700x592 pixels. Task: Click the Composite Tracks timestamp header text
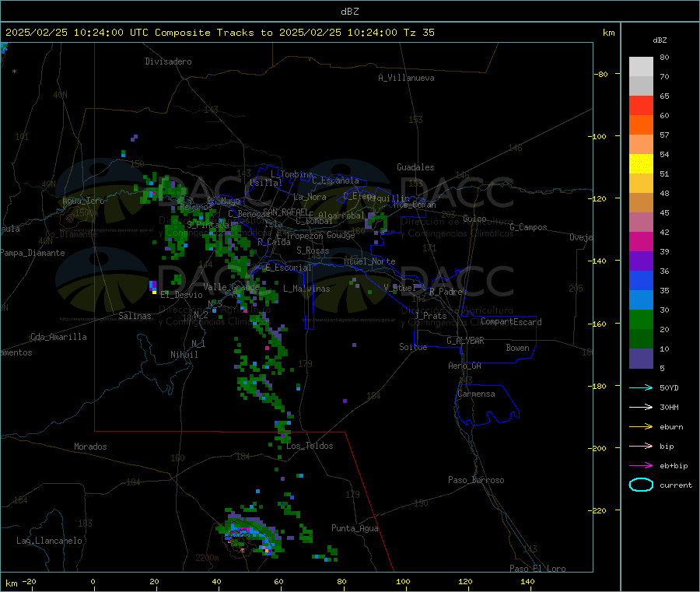coord(220,33)
